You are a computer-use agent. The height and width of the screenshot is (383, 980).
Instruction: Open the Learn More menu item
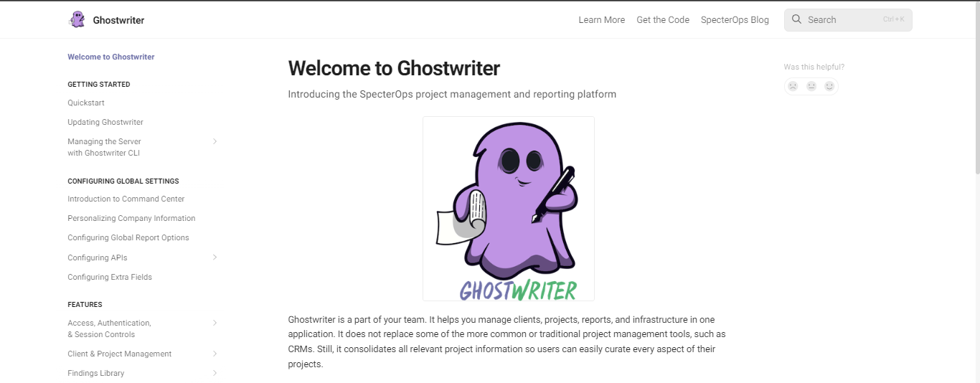[601, 20]
